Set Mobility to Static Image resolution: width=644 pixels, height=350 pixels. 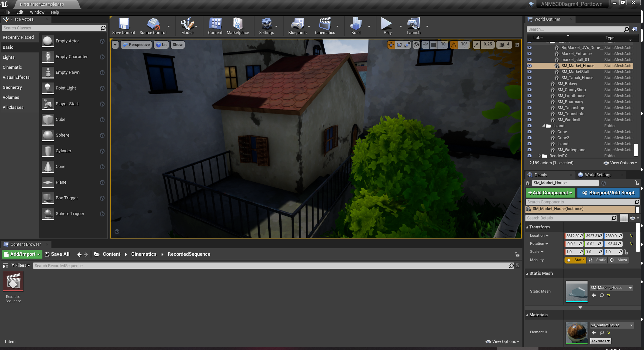(x=576, y=260)
